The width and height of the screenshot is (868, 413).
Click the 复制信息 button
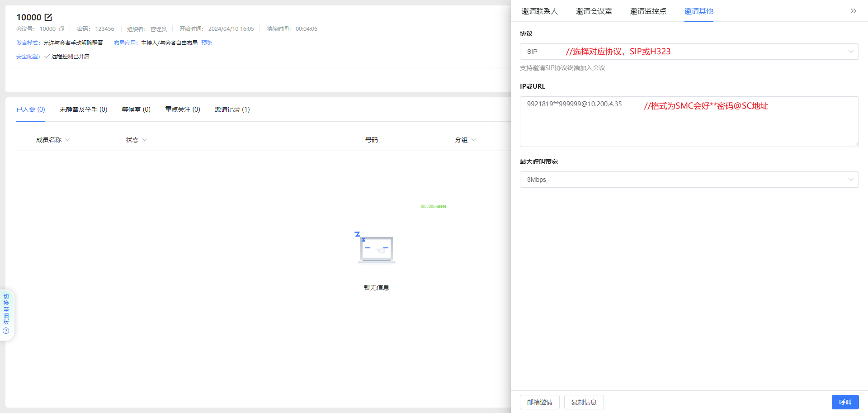584,402
